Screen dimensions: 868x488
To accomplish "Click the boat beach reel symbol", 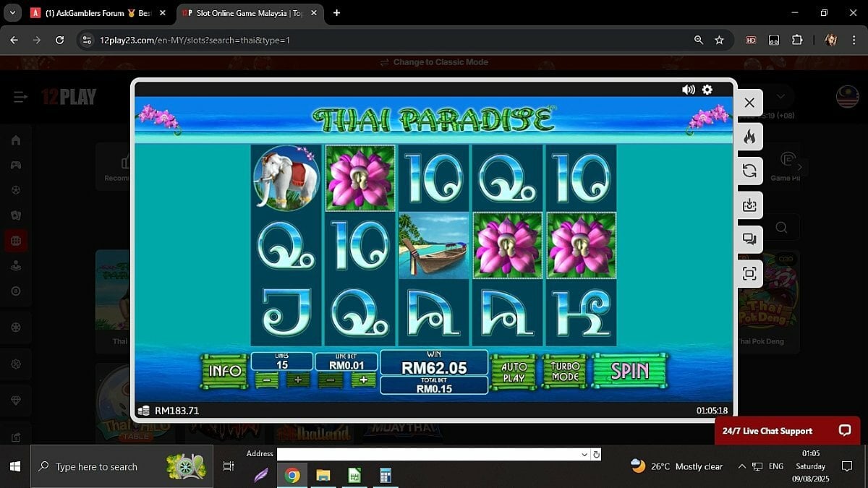I will pyautogui.click(x=434, y=245).
